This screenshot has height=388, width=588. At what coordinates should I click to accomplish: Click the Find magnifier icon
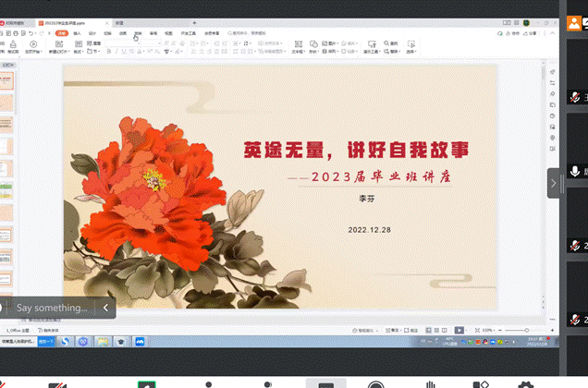(x=385, y=42)
